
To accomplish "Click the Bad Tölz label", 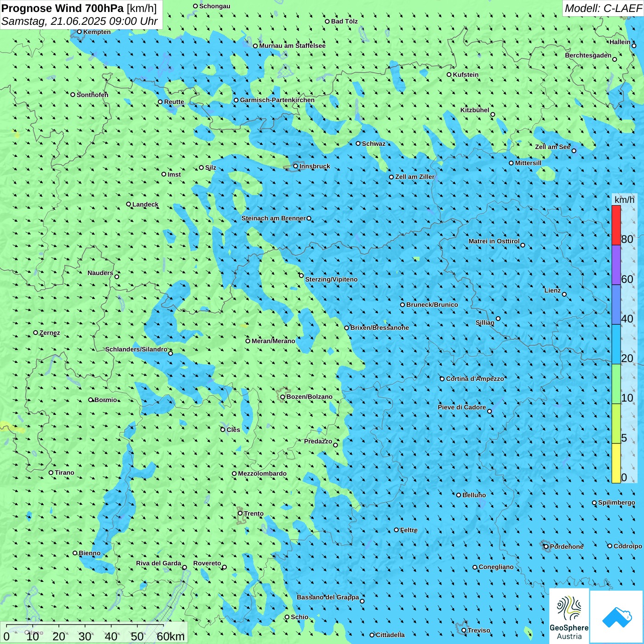I will tap(345, 21).
